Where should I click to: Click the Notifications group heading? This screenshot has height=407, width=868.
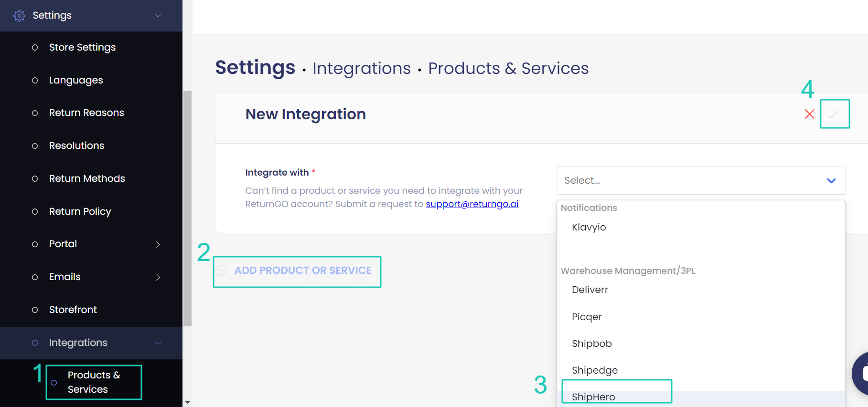click(x=589, y=208)
